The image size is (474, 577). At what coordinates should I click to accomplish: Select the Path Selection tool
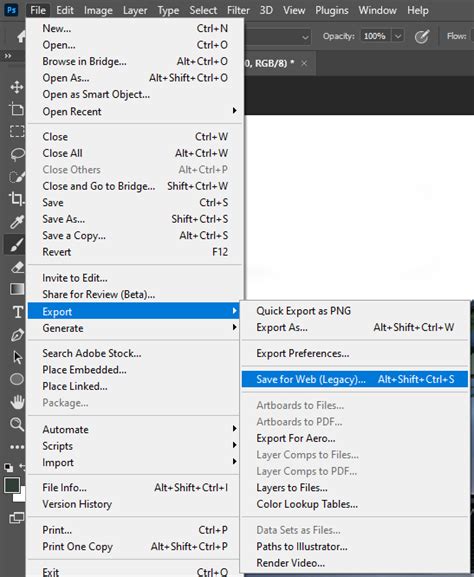pos(17,357)
